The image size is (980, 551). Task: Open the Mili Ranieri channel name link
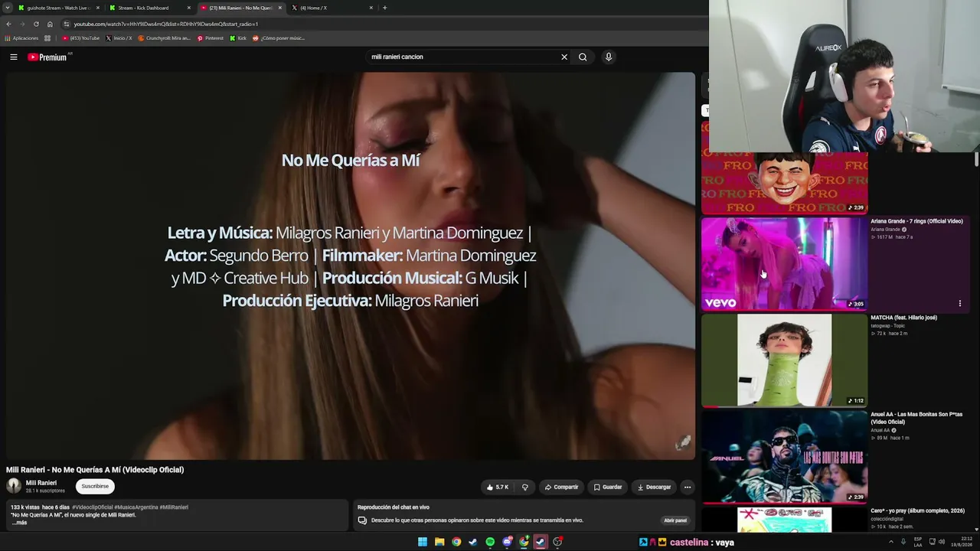41,483
